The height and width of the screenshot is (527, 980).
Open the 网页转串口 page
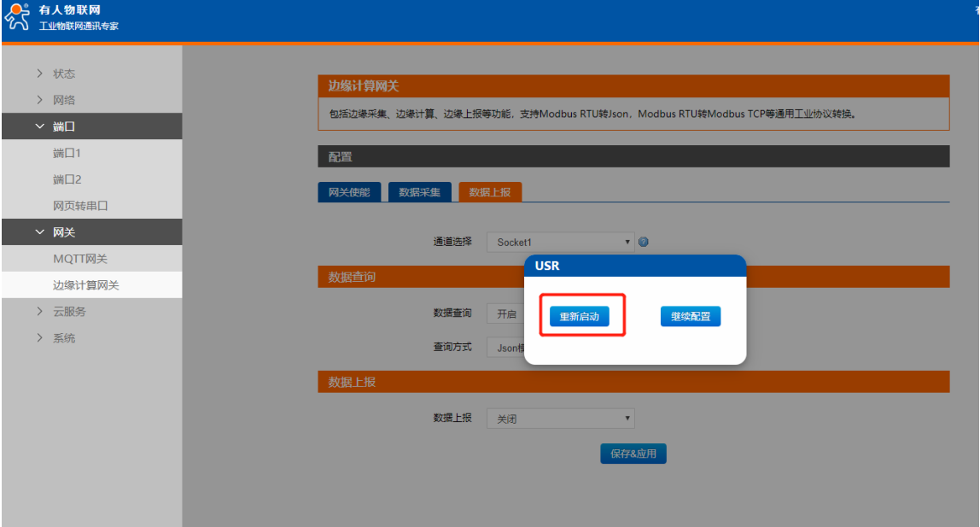tap(80, 206)
